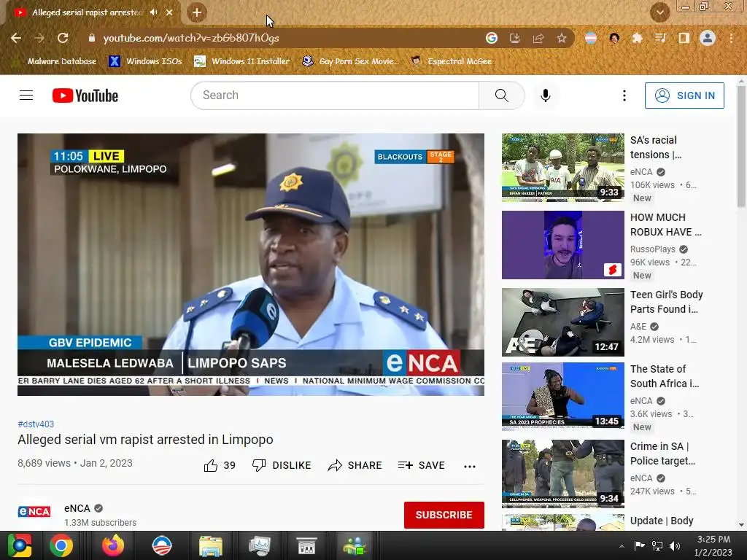Open RussoPlays channel name
Viewport: 747px width, 560px height.
pyautogui.click(x=653, y=249)
